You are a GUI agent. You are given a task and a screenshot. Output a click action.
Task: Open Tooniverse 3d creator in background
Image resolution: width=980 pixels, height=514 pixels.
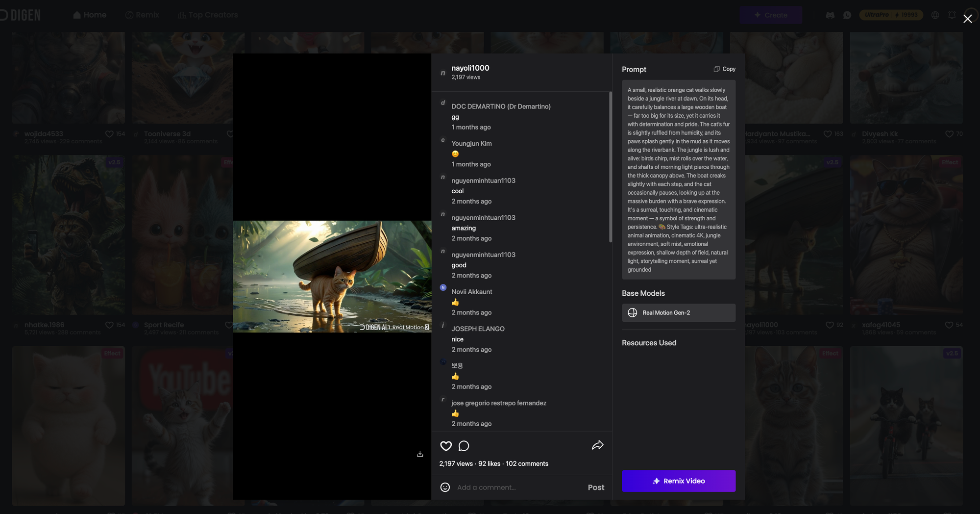(x=167, y=134)
